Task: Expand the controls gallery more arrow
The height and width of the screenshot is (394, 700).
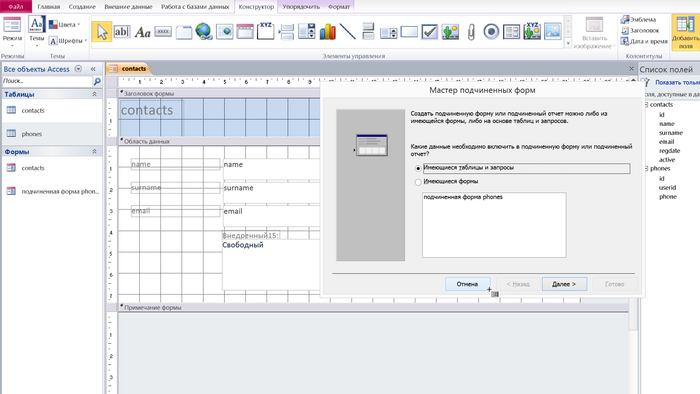Action: (x=568, y=44)
